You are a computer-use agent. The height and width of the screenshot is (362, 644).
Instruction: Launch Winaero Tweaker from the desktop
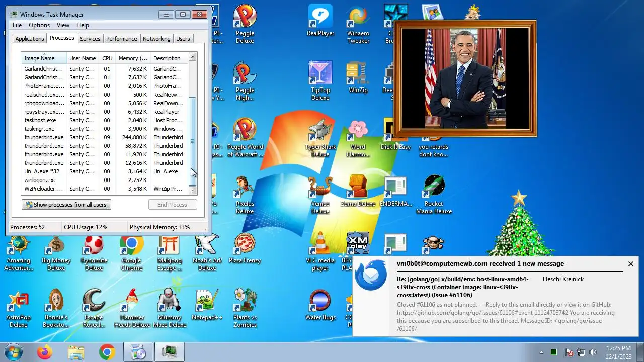pos(358,23)
